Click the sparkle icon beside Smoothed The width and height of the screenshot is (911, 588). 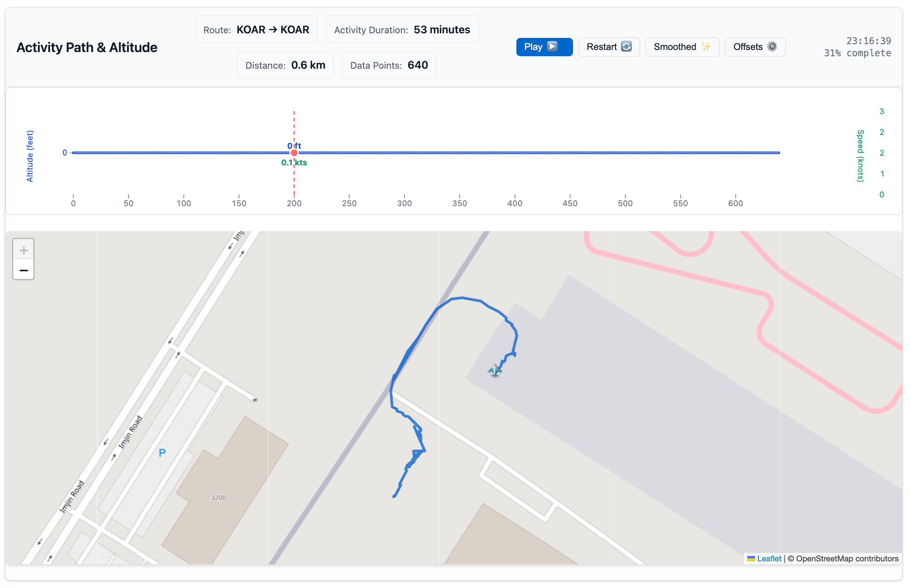706,46
